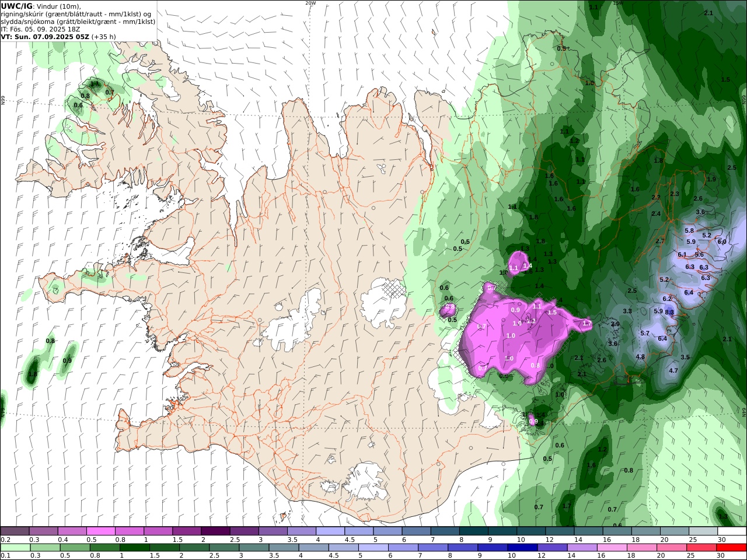This screenshot has height=560, width=747.
Task: Click the '2.2' precipitation value on the map
Action: click(x=655, y=198)
